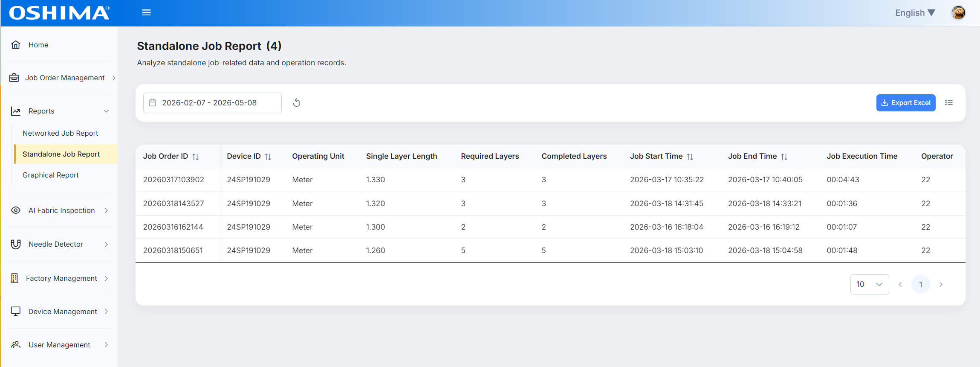Click job order 20260316162144

point(173,227)
